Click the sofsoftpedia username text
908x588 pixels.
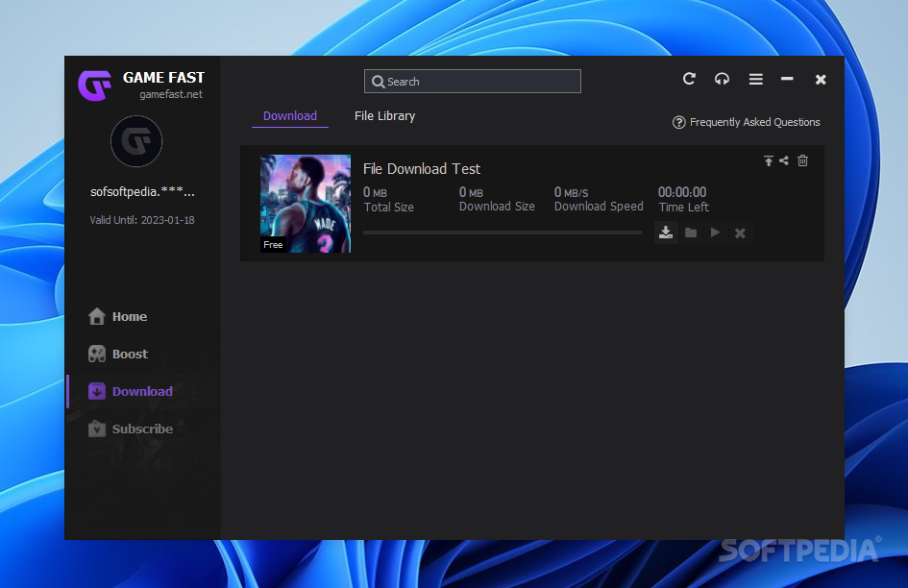click(x=142, y=191)
